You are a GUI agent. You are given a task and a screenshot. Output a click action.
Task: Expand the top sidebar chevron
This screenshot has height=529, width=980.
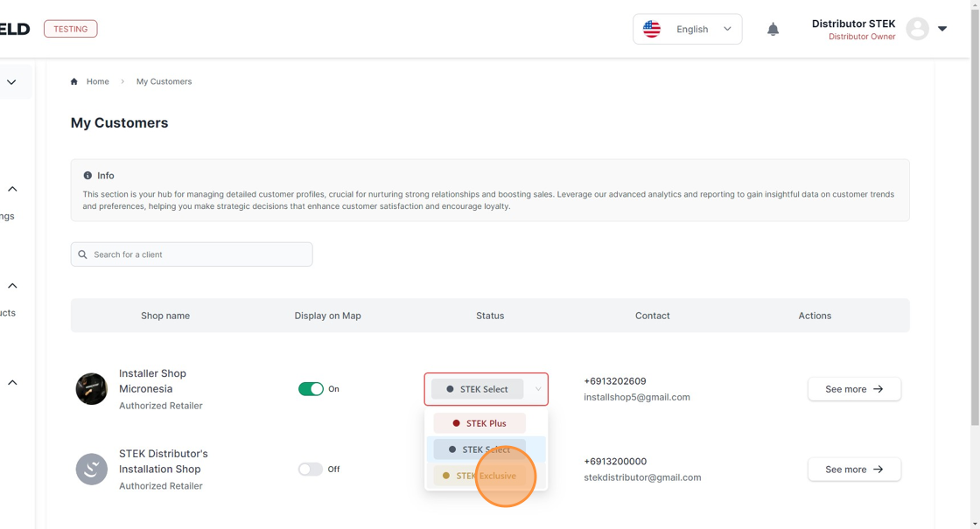tap(12, 82)
